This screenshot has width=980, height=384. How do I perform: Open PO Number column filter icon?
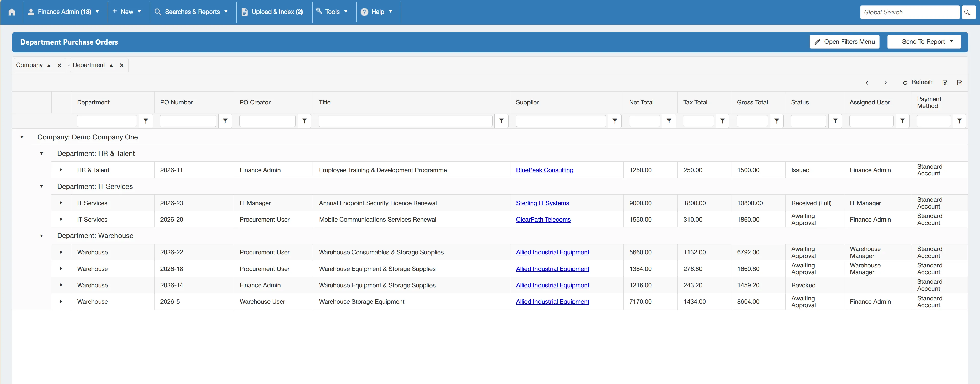coord(225,121)
